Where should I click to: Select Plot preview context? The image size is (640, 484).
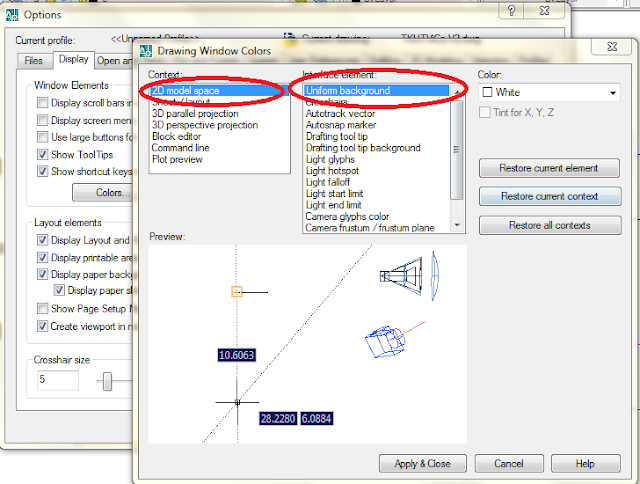(x=220, y=159)
